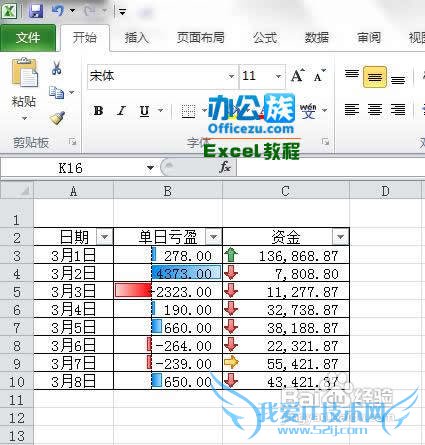Select cell containing 3月8日

pyautogui.click(x=73, y=381)
